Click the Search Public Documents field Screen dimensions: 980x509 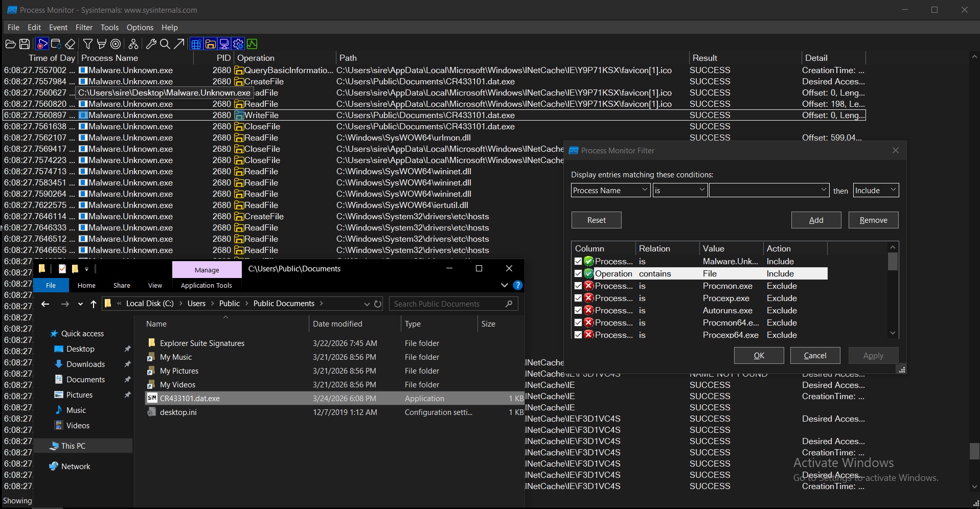coord(447,304)
